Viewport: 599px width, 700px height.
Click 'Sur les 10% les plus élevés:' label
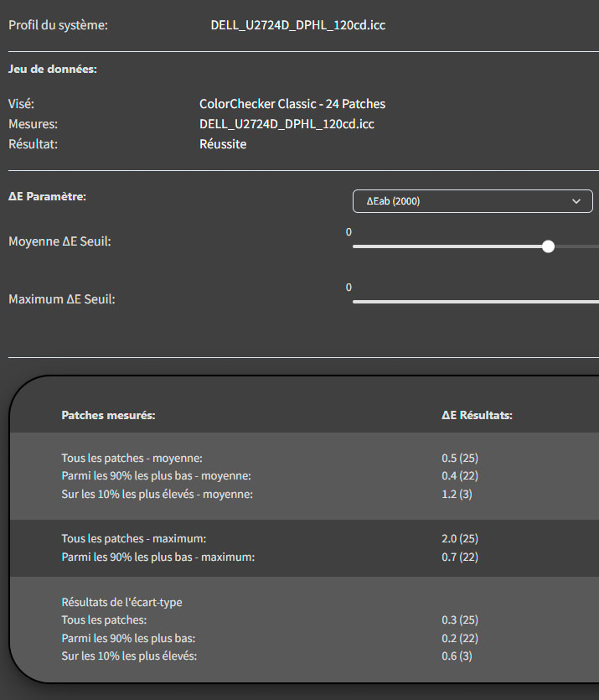[x=129, y=656]
